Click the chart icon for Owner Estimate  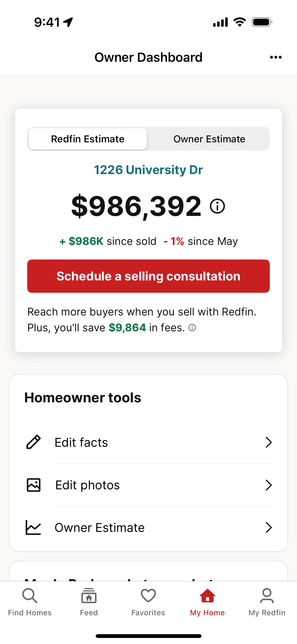[x=33, y=527]
